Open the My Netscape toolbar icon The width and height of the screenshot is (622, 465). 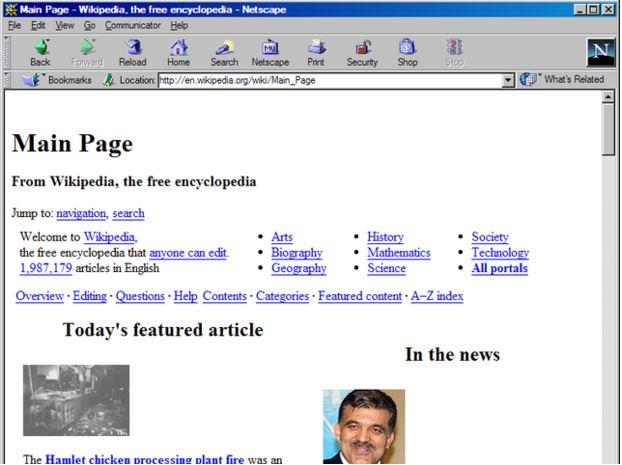270,47
